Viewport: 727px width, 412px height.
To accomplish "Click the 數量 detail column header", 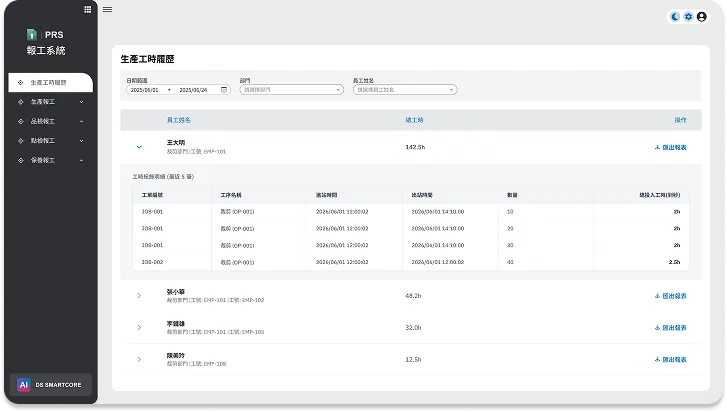I will 512,195.
